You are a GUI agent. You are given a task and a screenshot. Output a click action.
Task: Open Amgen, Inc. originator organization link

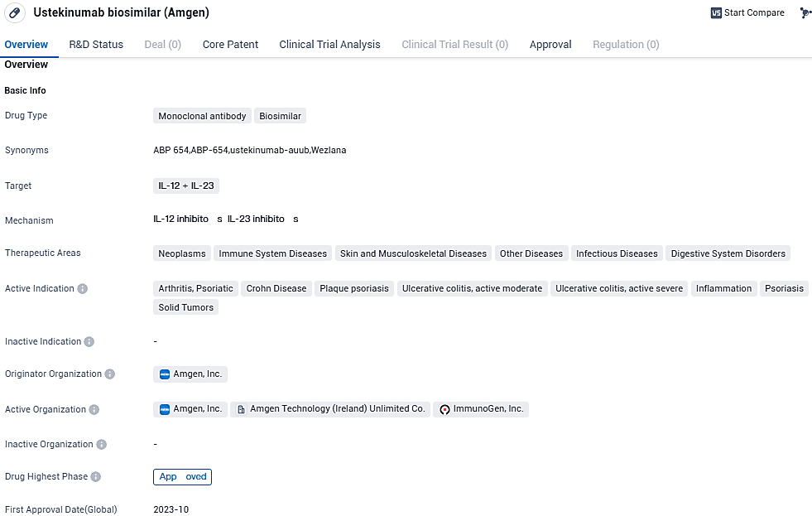(197, 374)
